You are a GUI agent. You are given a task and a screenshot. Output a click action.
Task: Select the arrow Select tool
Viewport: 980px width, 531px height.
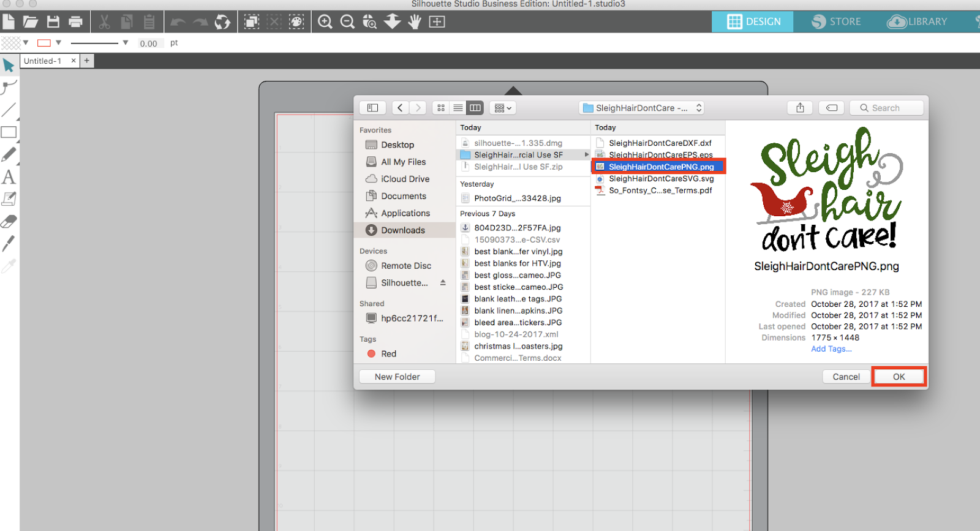pos(9,66)
